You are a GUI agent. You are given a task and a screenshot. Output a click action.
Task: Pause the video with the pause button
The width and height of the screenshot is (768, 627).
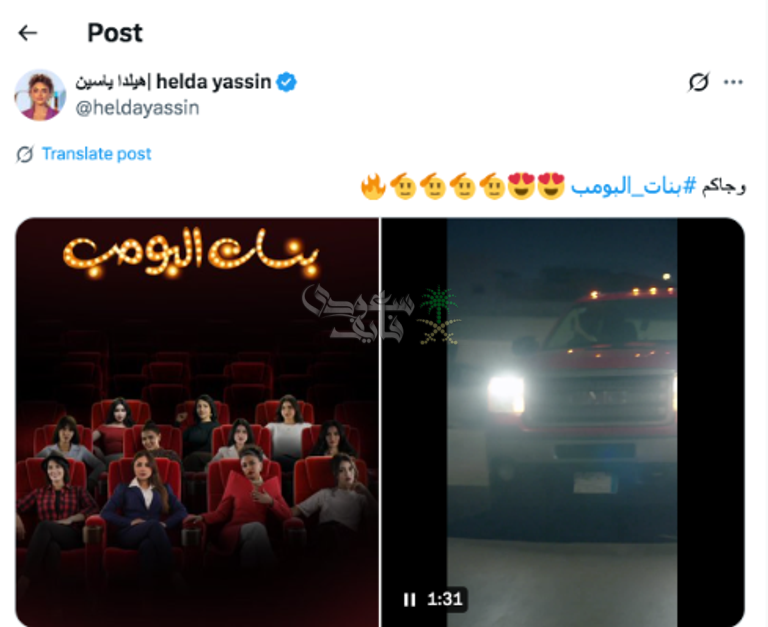coord(409,599)
